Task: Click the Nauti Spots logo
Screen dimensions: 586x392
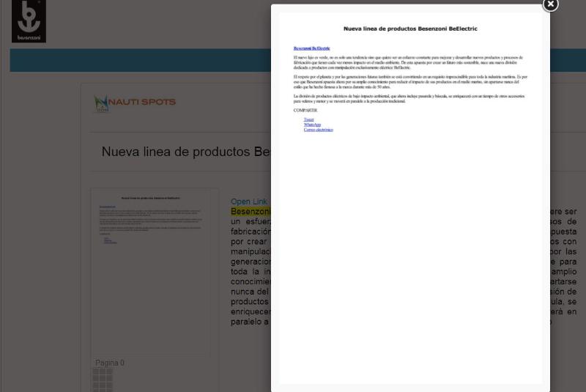Action: 136,103
